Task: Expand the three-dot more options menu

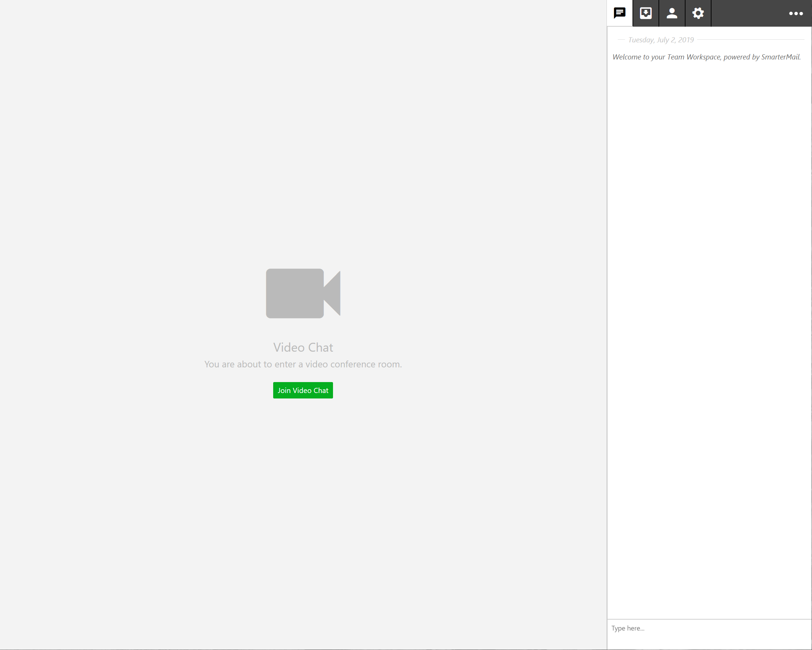Action: 796,14
